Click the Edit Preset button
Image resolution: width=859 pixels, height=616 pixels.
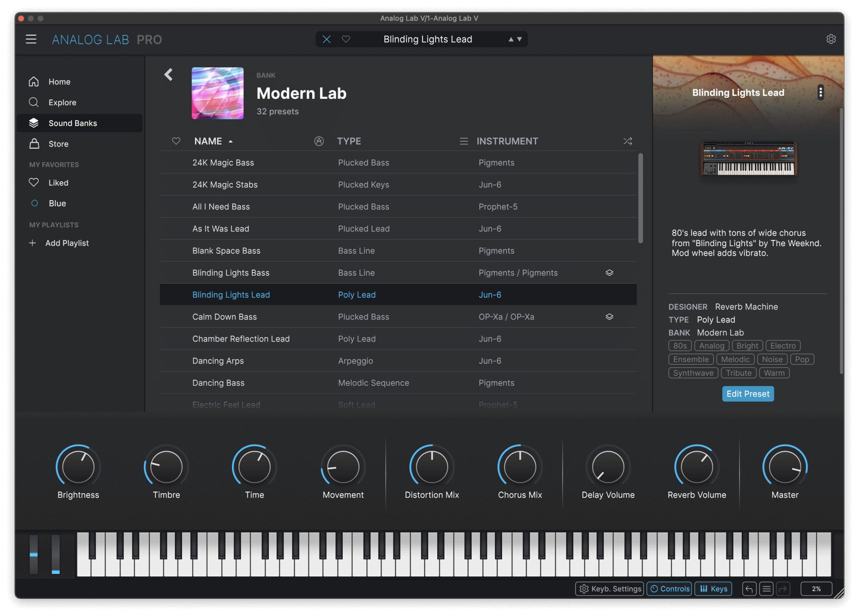click(748, 394)
